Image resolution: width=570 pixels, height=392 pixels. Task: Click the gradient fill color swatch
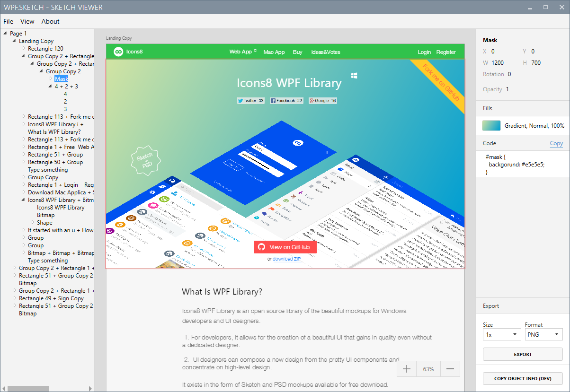[491, 125]
